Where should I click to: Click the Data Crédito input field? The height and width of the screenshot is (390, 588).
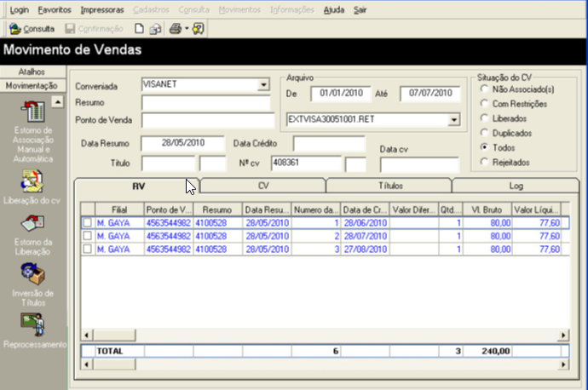(x=329, y=144)
